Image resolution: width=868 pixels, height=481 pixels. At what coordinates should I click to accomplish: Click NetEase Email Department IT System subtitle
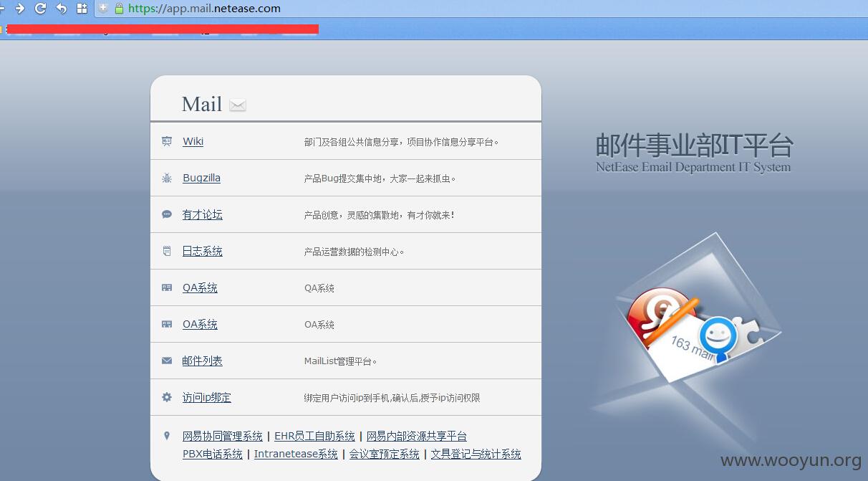693,167
